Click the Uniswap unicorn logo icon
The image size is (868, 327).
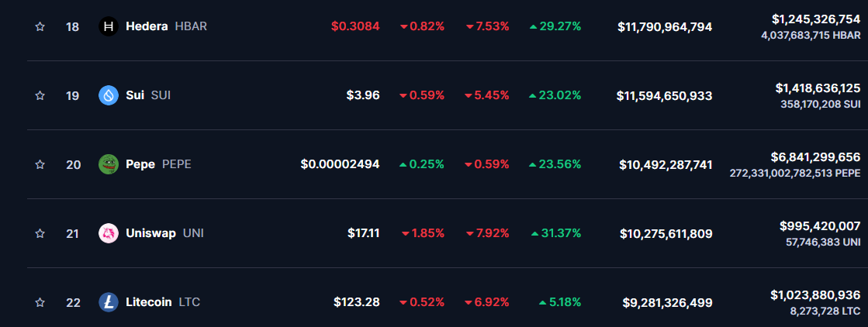[x=108, y=233]
